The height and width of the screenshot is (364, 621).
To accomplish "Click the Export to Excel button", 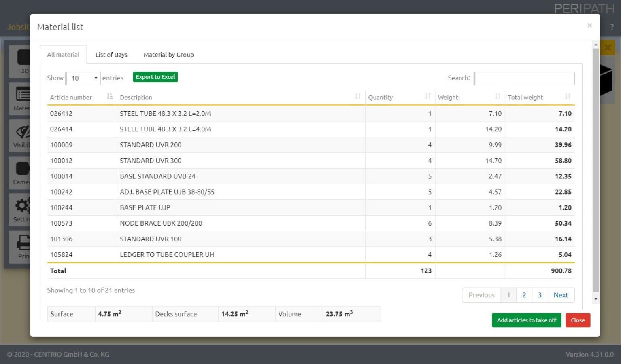I will point(155,77).
